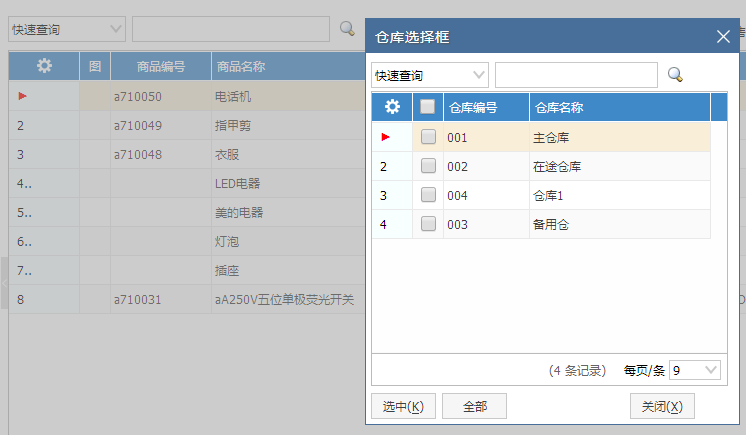Viewport: 746px width, 435px height.
Task: Expand the 快速查询 dropdown in the dialog
Action: point(430,75)
